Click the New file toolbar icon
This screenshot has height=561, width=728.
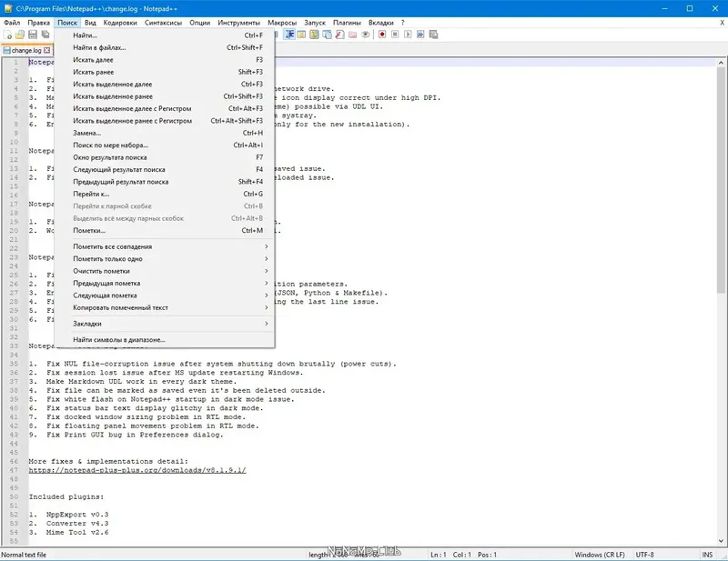pos(8,35)
